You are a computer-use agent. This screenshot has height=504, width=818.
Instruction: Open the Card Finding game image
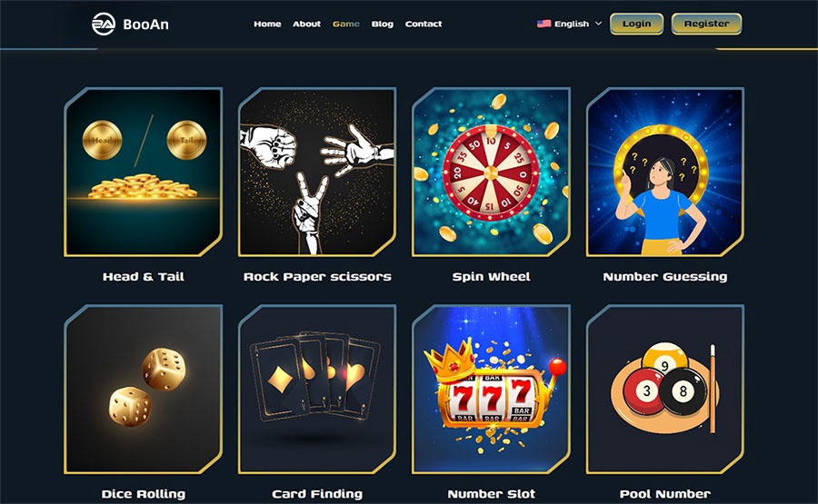pyautogui.click(x=317, y=390)
